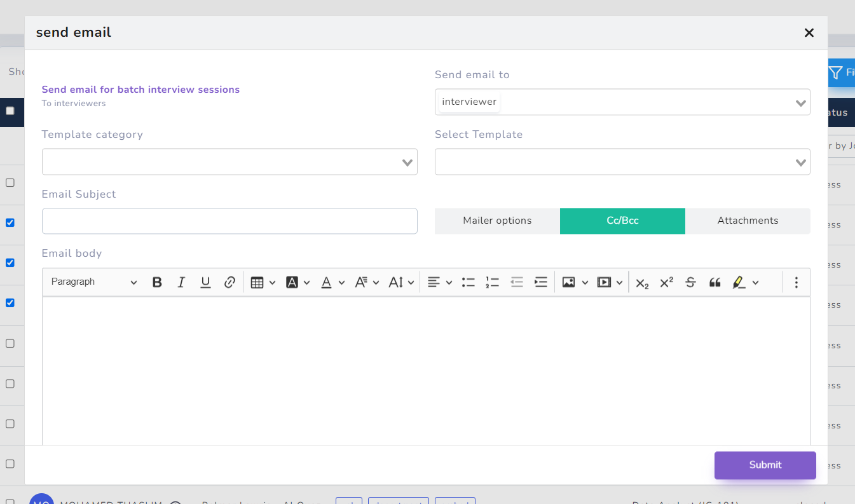Viewport: 855px width, 504px height.
Task: Uncheck the third selected row checkbox
Action: point(10,303)
